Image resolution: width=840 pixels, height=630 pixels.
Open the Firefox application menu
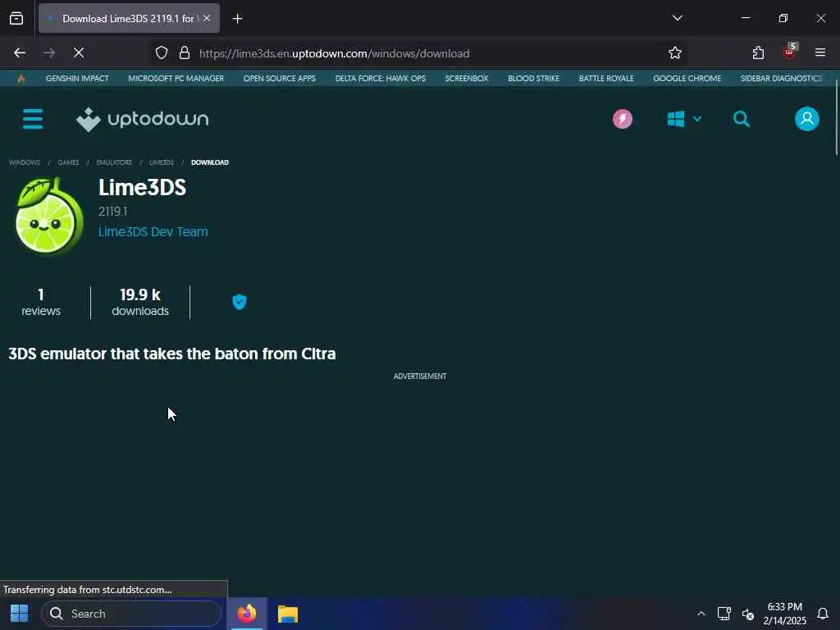point(820,52)
